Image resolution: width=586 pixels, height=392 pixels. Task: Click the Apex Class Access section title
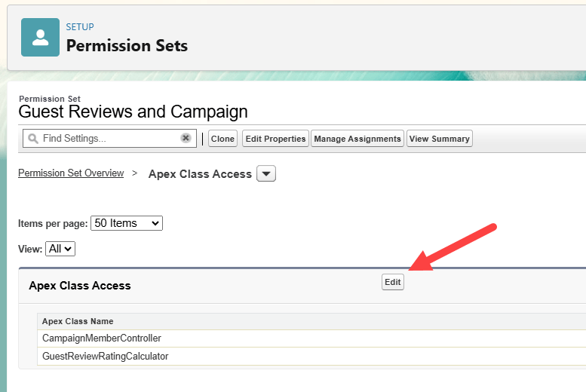pos(80,286)
